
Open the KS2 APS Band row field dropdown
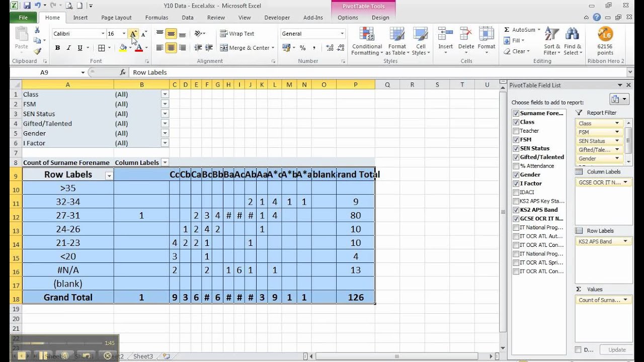(x=626, y=241)
